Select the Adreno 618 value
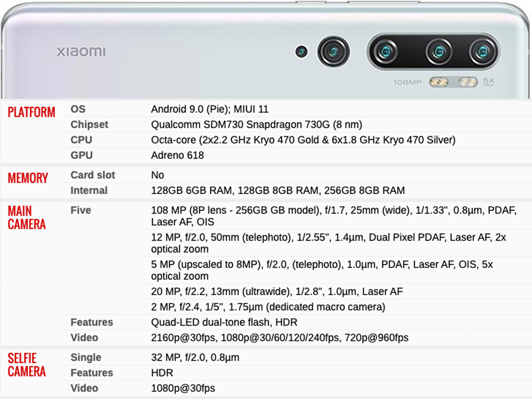The image size is (532, 399). pos(178,155)
